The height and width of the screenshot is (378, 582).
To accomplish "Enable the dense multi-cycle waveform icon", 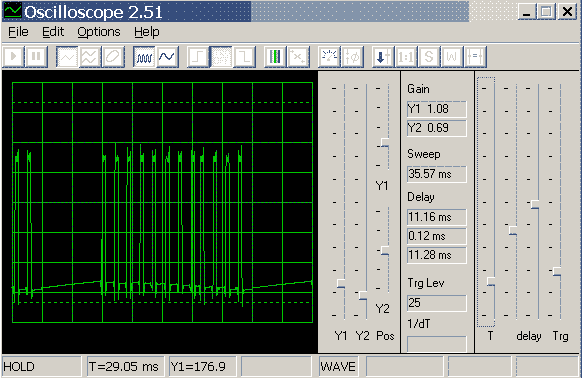I will coord(144,57).
